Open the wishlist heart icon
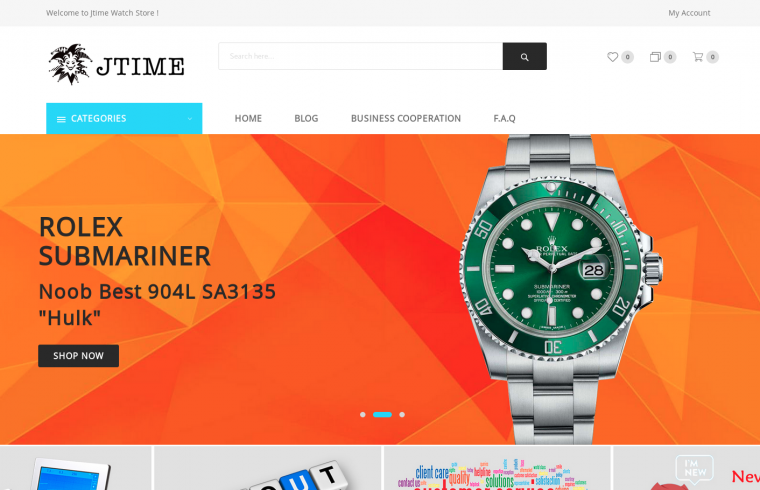This screenshot has height=490, width=760. 613,57
